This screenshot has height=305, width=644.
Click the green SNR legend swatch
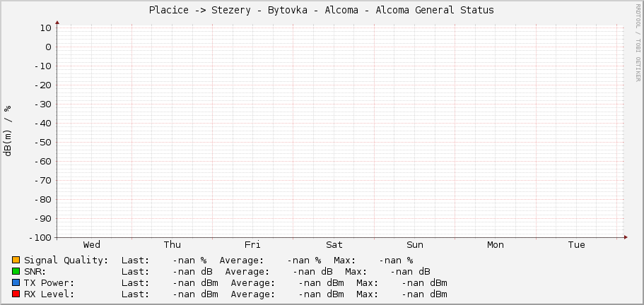pos(16,271)
